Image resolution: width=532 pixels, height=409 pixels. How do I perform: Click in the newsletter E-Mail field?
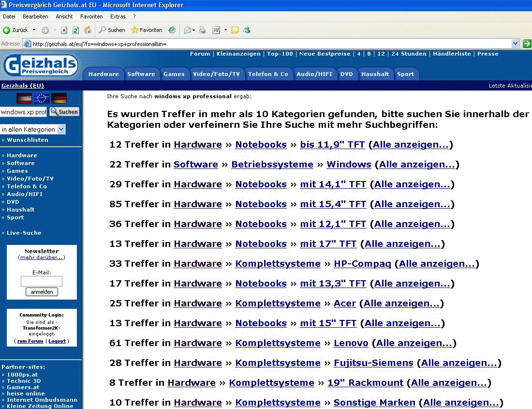42,281
